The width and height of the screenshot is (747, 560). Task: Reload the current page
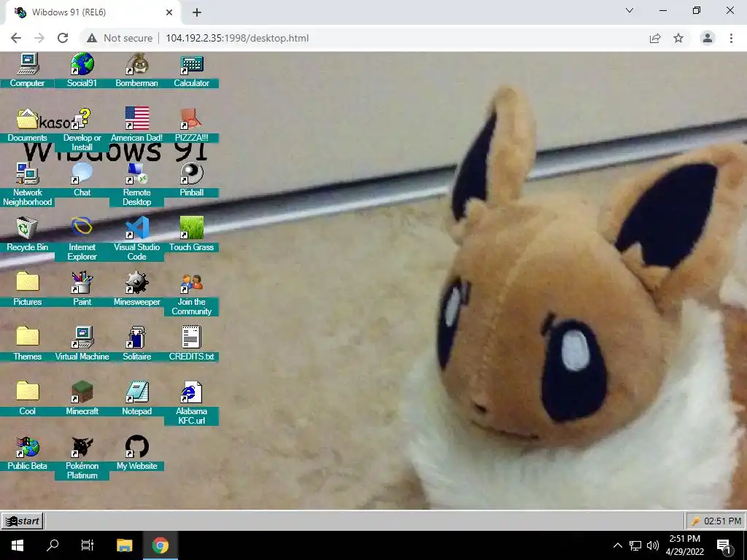(x=63, y=38)
